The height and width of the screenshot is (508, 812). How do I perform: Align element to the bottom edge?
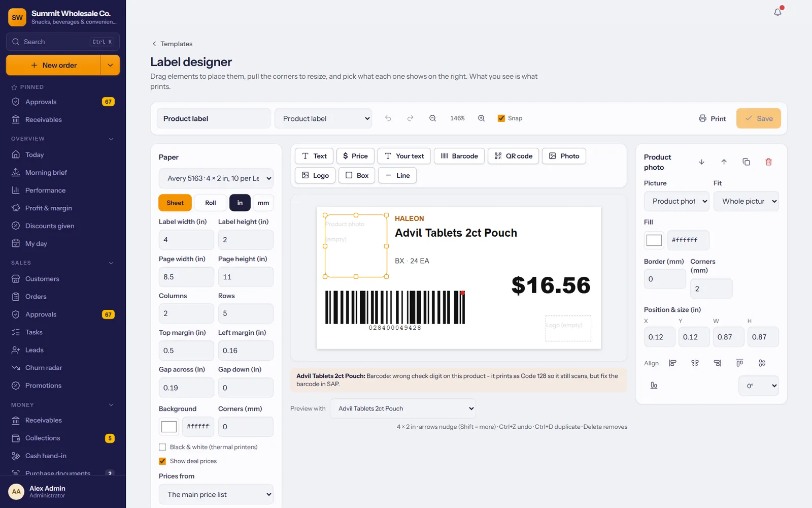click(654, 386)
